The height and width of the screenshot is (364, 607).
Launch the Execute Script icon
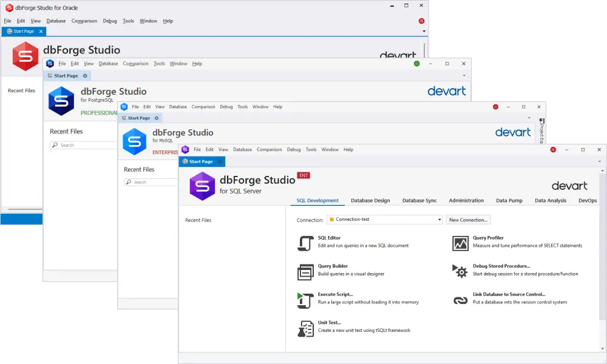(x=305, y=299)
